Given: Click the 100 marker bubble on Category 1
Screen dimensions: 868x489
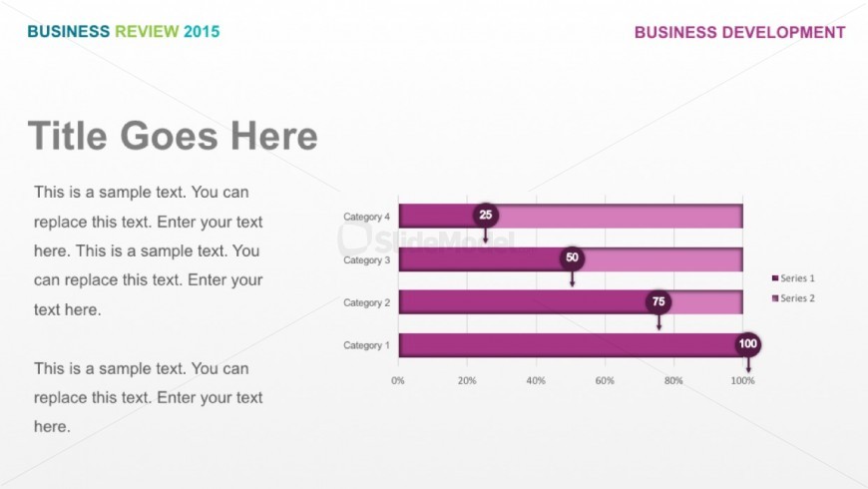Looking at the screenshot, I should click(x=748, y=344).
